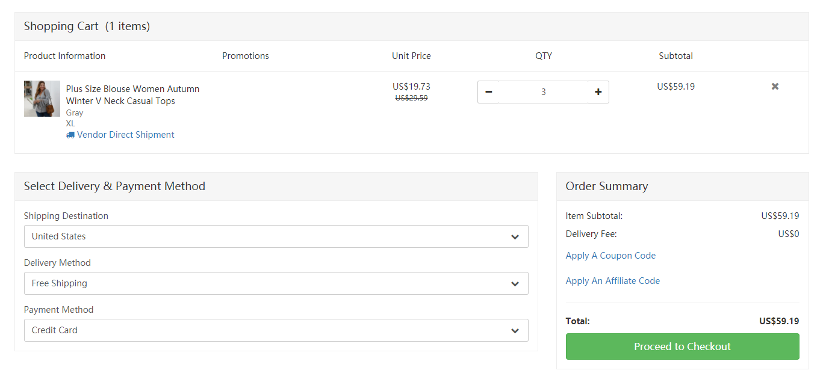Select the Credit Card payment box
Image resolution: width=829 pixels, height=391 pixels.
(276, 331)
